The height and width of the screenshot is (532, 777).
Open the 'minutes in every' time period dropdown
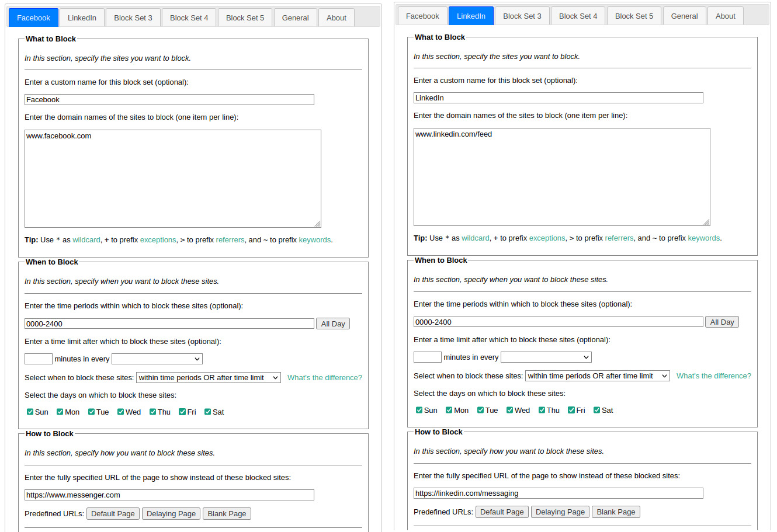pyautogui.click(x=157, y=359)
